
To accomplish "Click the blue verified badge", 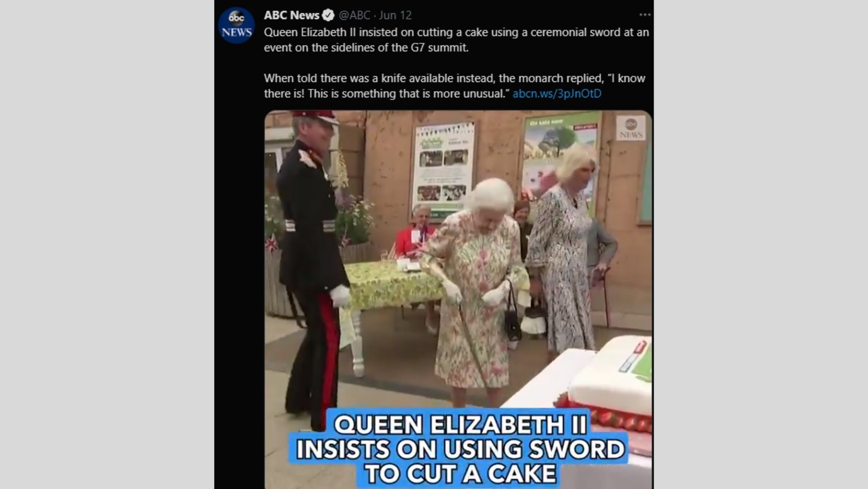I will click(328, 15).
